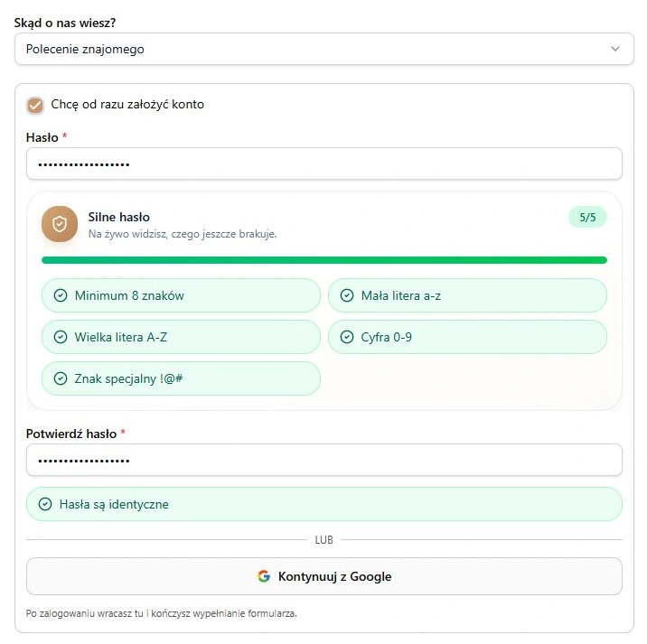Uncheck Chcę od razu założyć konto checkbox
Image resolution: width=647 pixels, height=644 pixels.
point(35,105)
